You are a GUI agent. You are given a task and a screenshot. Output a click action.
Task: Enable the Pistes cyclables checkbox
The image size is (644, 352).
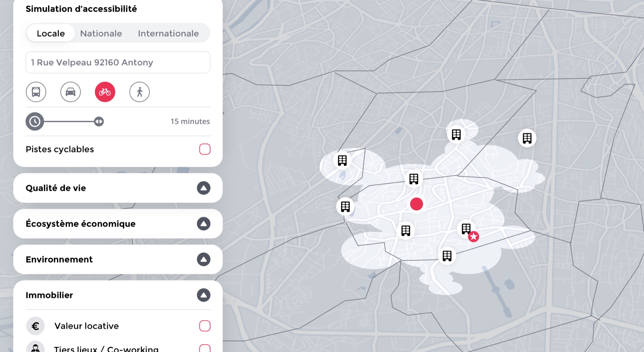[205, 149]
